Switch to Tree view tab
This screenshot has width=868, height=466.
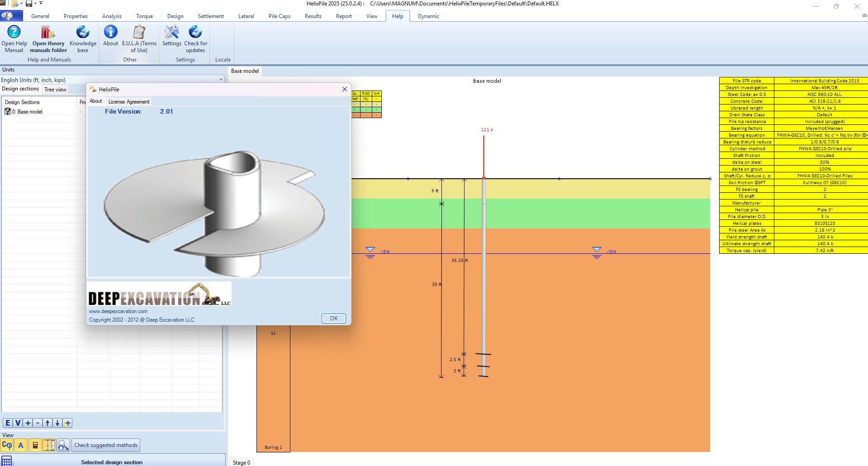[55, 90]
